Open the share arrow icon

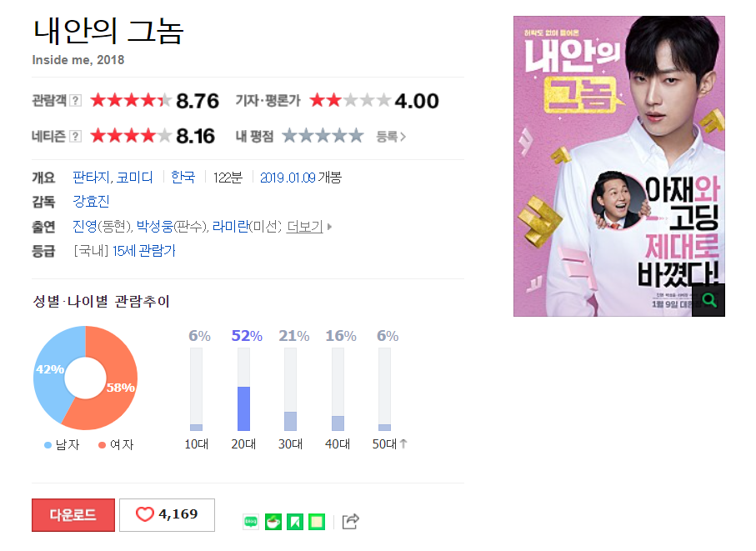click(351, 521)
